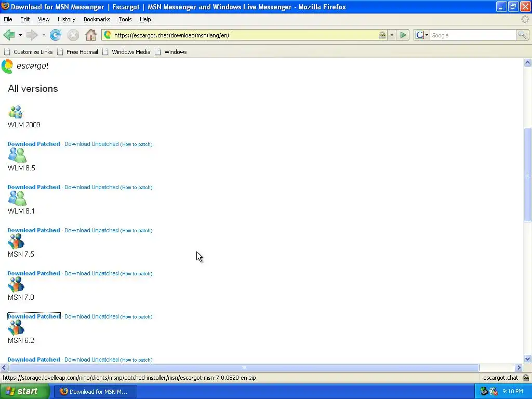Open the File menu
532x399 pixels.
pos(8,19)
